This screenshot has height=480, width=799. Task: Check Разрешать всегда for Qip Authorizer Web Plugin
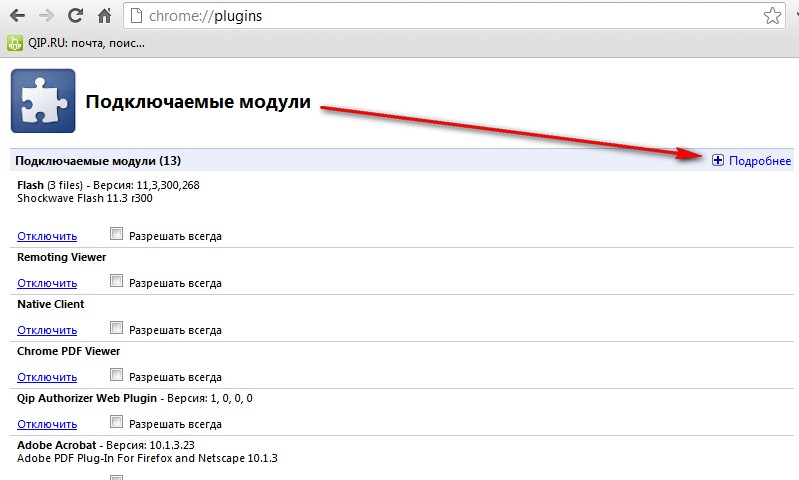[x=117, y=422]
